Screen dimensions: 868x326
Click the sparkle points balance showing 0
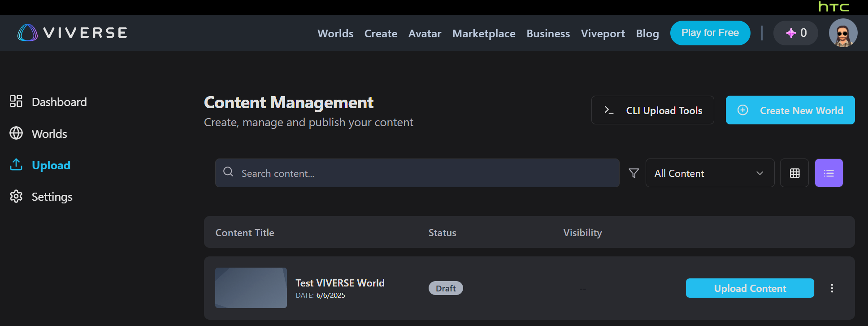[x=796, y=33]
